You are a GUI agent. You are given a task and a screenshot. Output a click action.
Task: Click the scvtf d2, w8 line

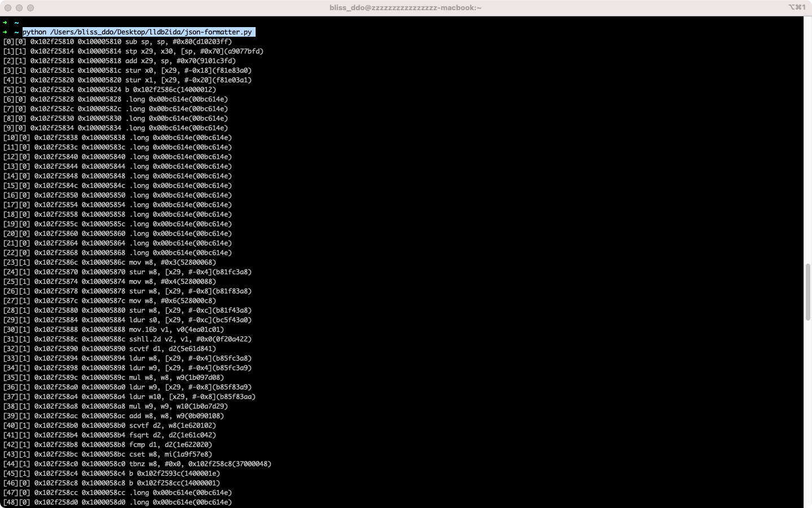(x=109, y=426)
